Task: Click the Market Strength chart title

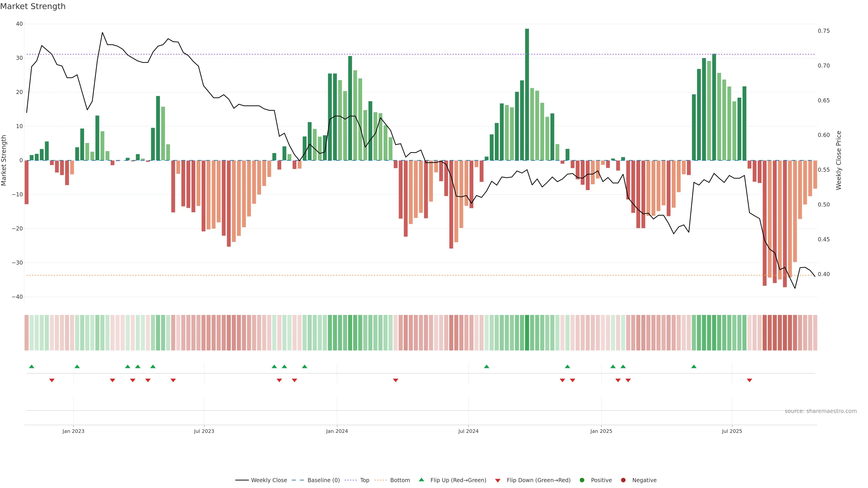Action: coord(33,6)
